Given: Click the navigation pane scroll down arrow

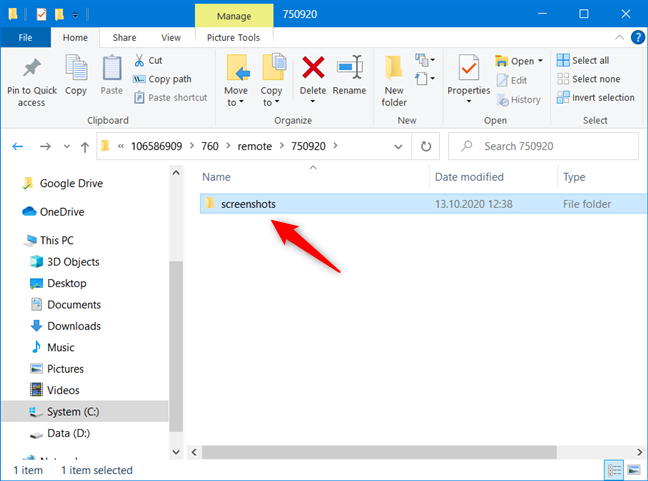Looking at the screenshot, I should click(x=176, y=452).
